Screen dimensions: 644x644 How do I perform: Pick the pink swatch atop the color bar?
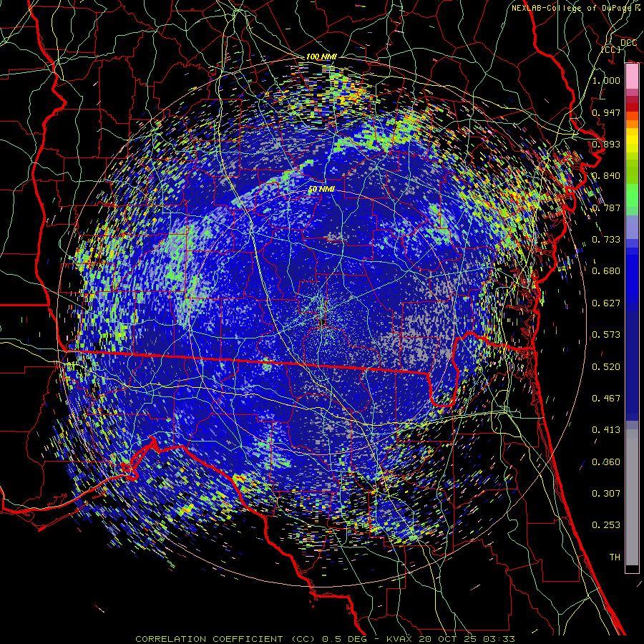tap(632, 76)
